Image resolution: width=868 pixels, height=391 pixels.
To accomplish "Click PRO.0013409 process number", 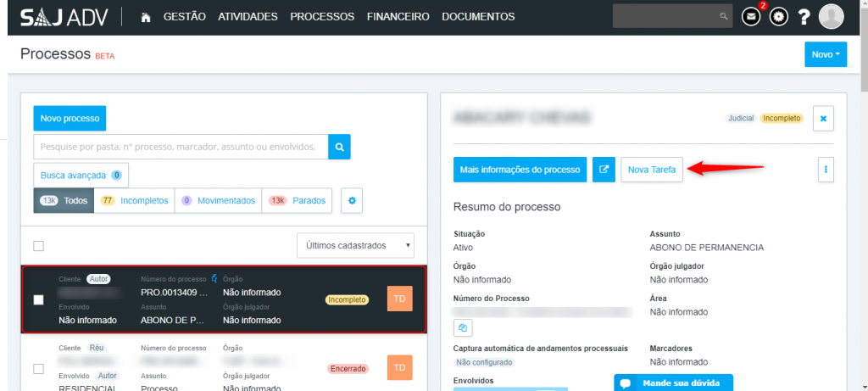I will (x=175, y=293).
